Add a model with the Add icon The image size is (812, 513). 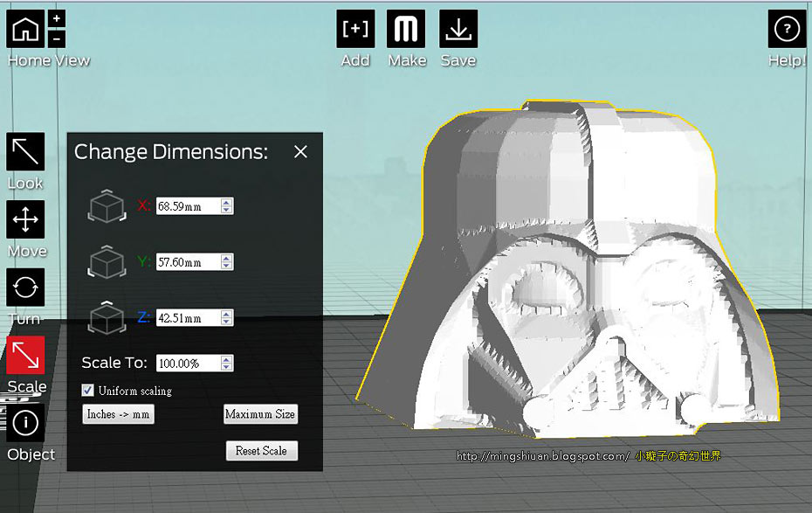pyautogui.click(x=355, y=29)
